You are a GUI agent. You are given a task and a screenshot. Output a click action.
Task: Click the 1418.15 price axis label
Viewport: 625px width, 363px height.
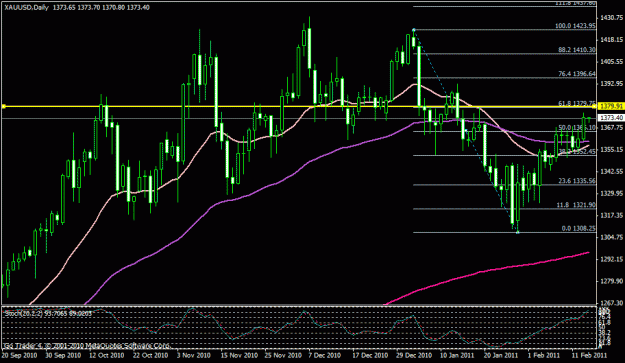612,40
